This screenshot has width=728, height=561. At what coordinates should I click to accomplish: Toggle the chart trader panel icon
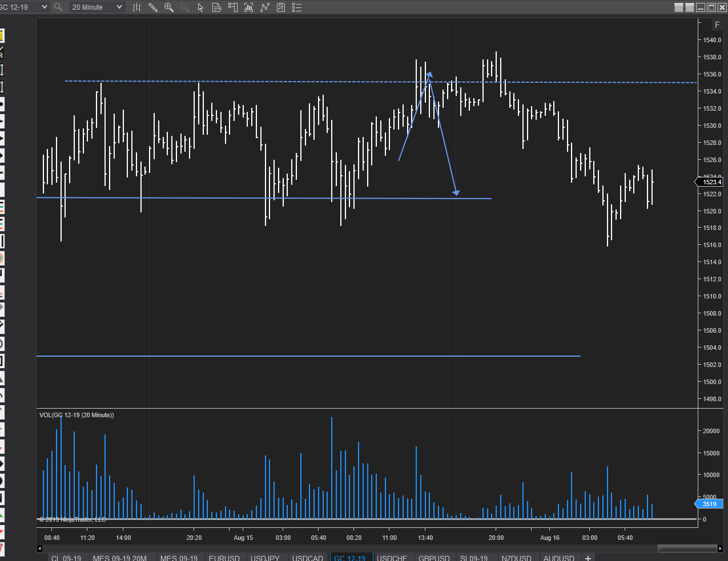click(232, 7)
